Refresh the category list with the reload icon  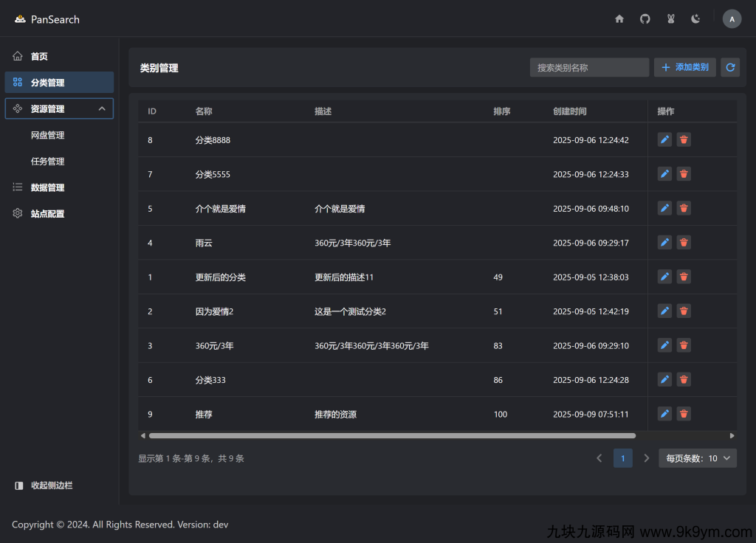pos(730,67)
